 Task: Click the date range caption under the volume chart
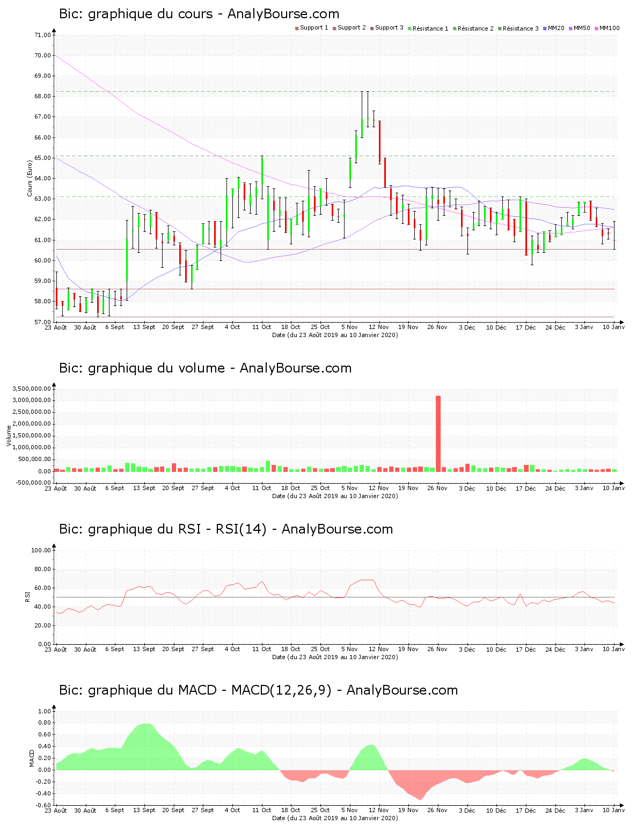(x=335, y=496)
